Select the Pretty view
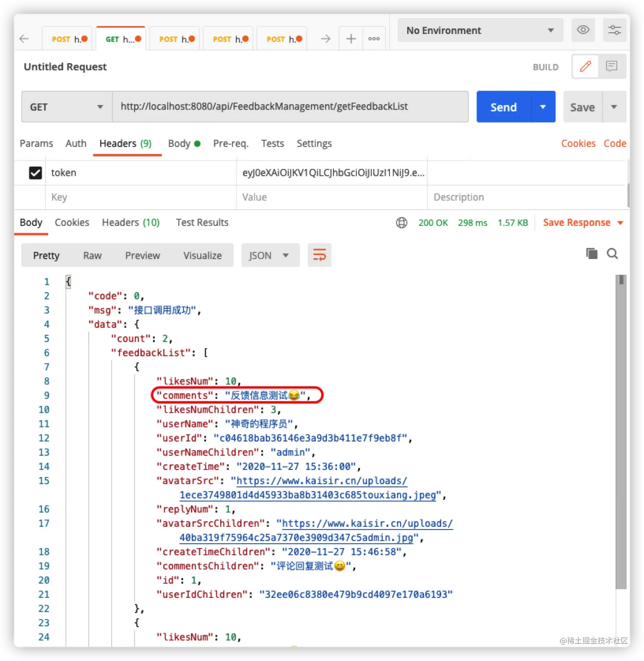 coord(46,255)
